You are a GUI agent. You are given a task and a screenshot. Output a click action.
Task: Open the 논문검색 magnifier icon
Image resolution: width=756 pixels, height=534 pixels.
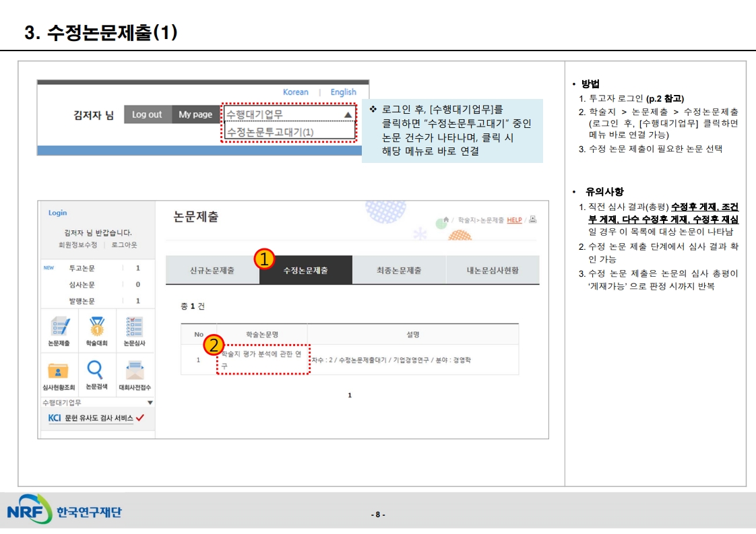[x=96, y=374]
